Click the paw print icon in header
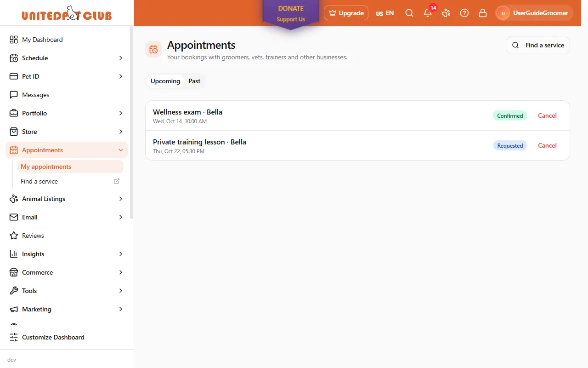The image size is (588, 368). click(446, 13)
